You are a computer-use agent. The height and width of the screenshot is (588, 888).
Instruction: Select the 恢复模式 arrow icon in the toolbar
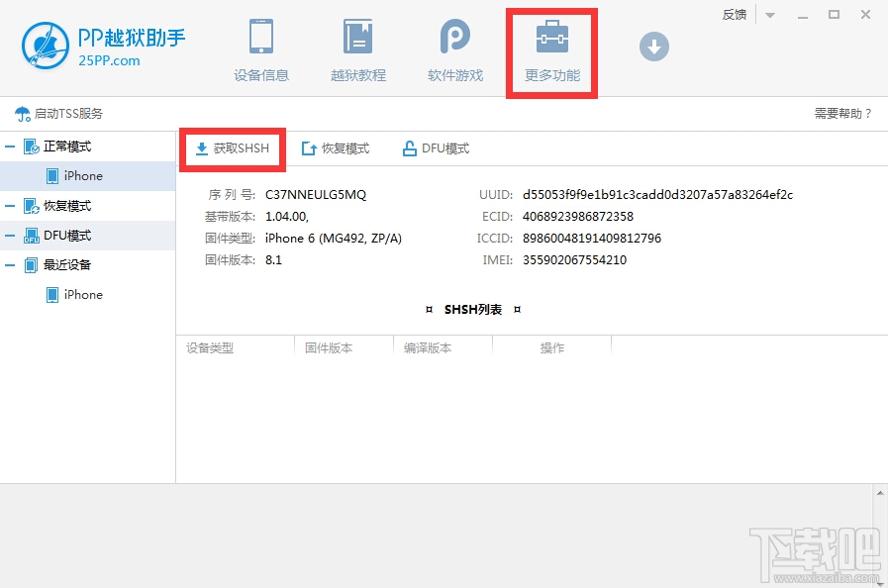(310, 147)
